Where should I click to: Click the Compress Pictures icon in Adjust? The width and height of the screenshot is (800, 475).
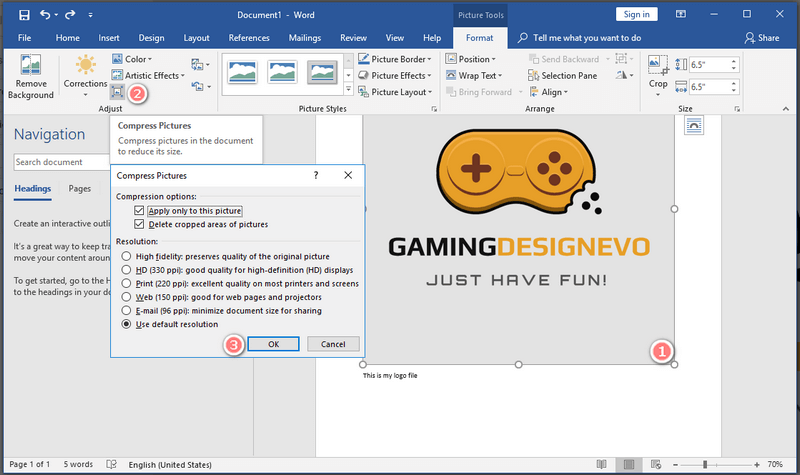pos(117,91)
